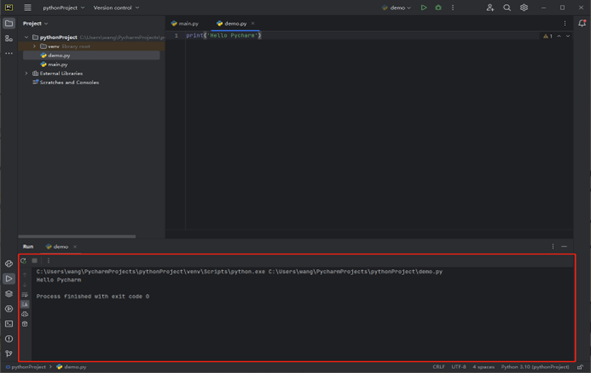
Task: Open Run panel toolbar more options
Action: pyautogui.click(x=48, y=260)
